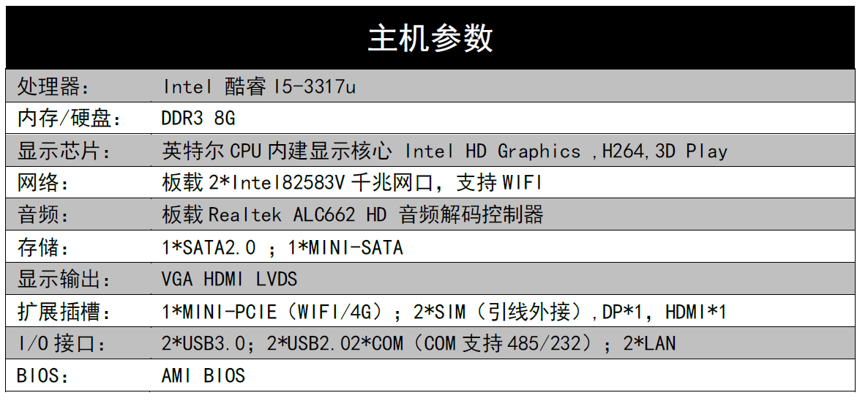The height and width of the screenshot is (401, 868).
Task: Click the 1*SATA2.0 ; 1*MINI-SATA value
Action: (x=283, y=247)
